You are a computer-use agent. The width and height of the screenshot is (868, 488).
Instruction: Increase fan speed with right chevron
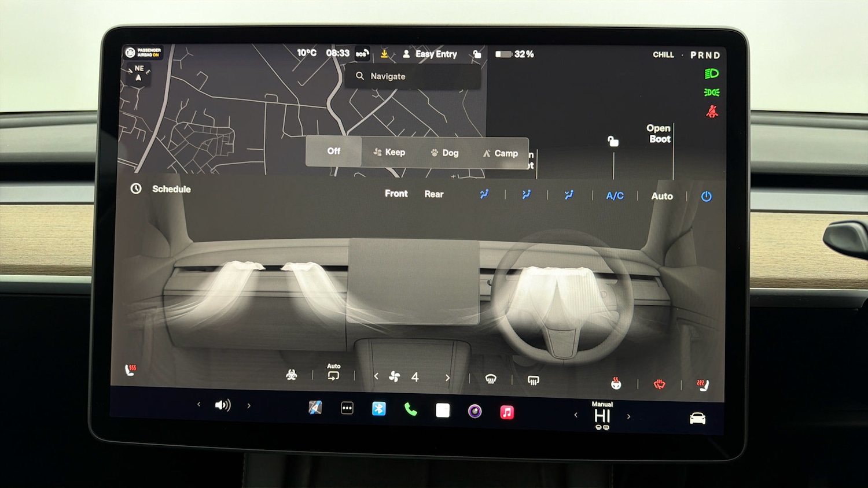[447, 378]
